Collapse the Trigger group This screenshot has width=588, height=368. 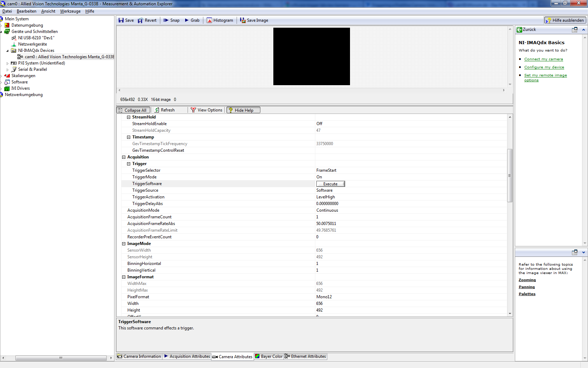[x=128, y=164]
